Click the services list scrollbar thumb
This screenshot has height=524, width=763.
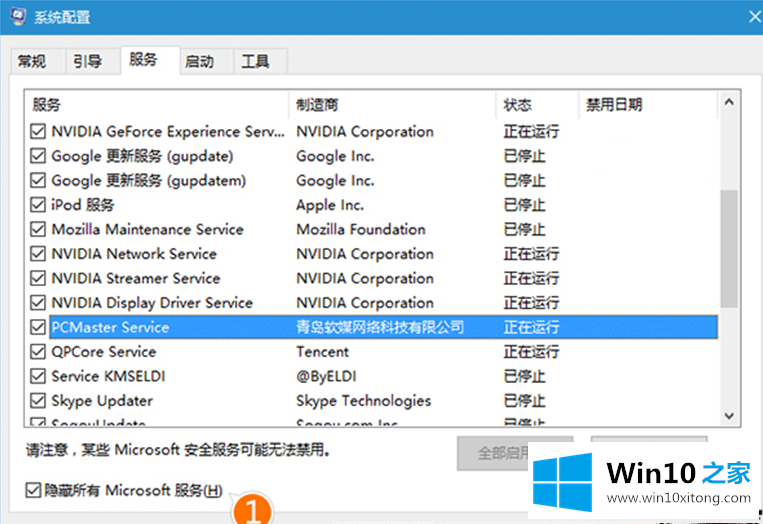tap(729, 249)
